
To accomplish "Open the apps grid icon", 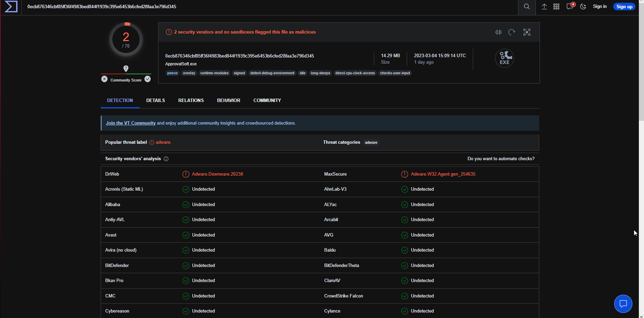I will [x=556, y=7].
